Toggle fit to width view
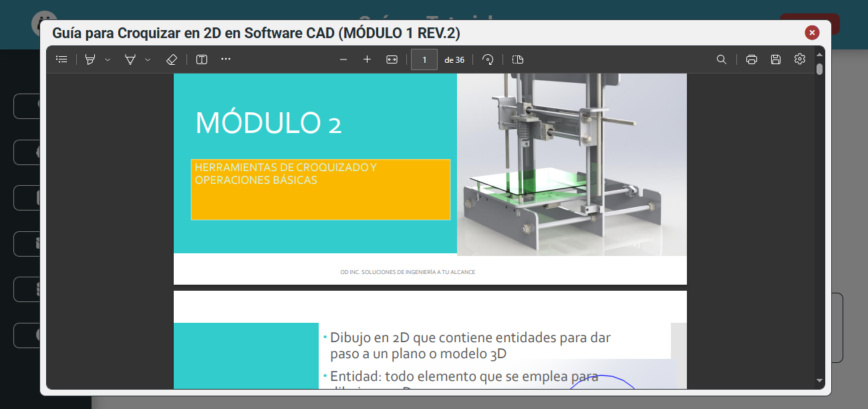This screenshot has height=409, width=868. point(392,59)
